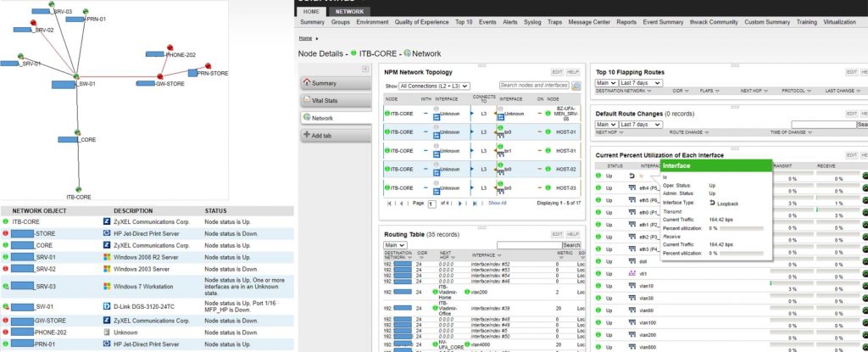The image size is (868, 352).
Task: Click the Home breadcrumb link
Action: (x=305, y=38)
